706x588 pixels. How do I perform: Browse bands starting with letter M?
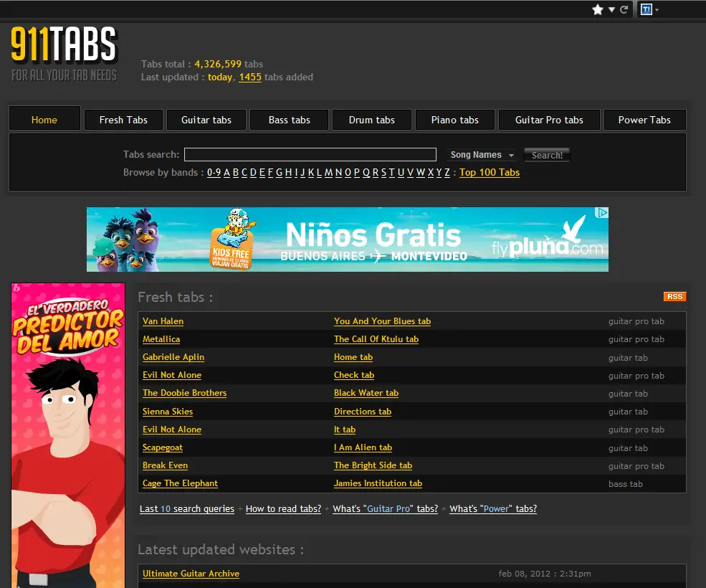coord(328,173)
